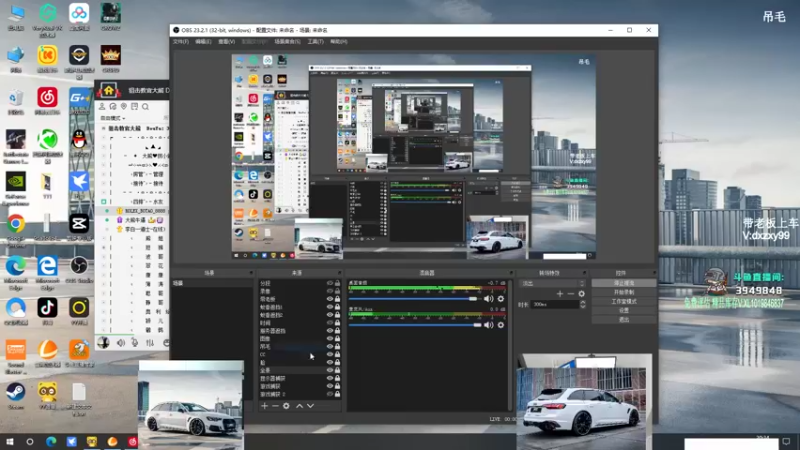Mute desktop audio speaker icon

coord(489,298)
